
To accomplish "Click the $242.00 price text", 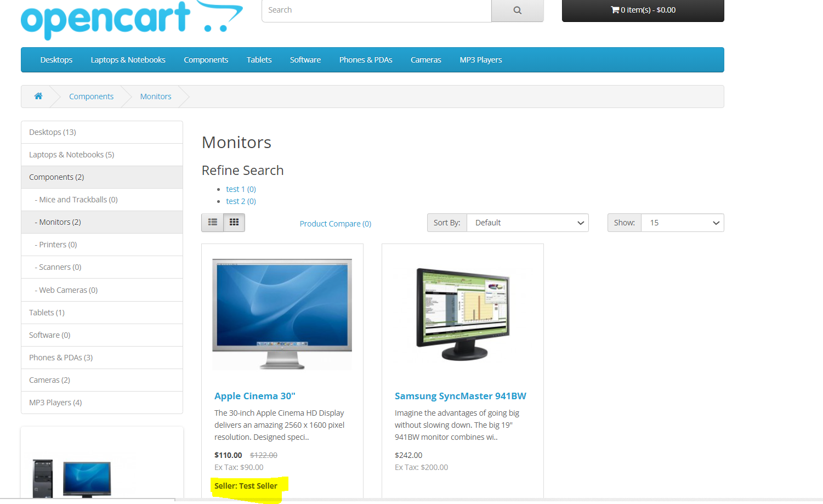I will tap(408, 455).
